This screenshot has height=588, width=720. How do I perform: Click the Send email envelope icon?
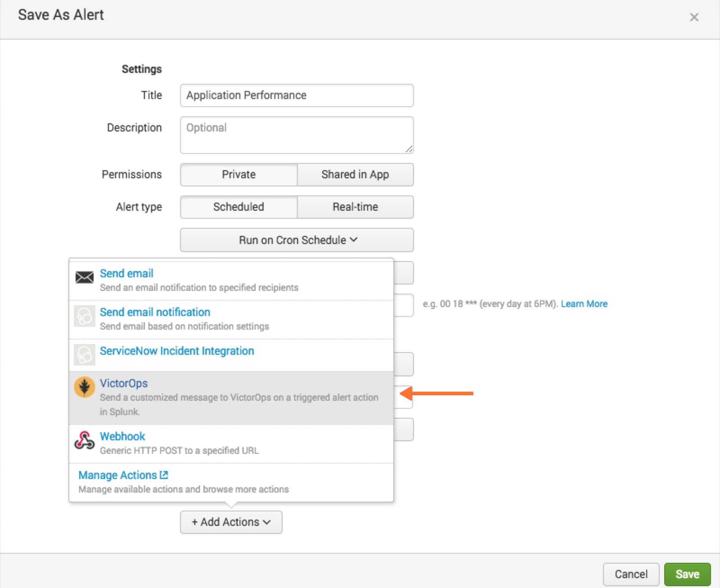84,277
